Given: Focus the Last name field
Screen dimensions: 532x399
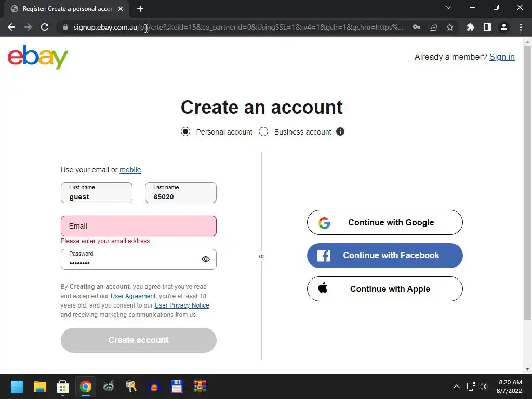Looking at the screenshot, I should pos(180,193).
